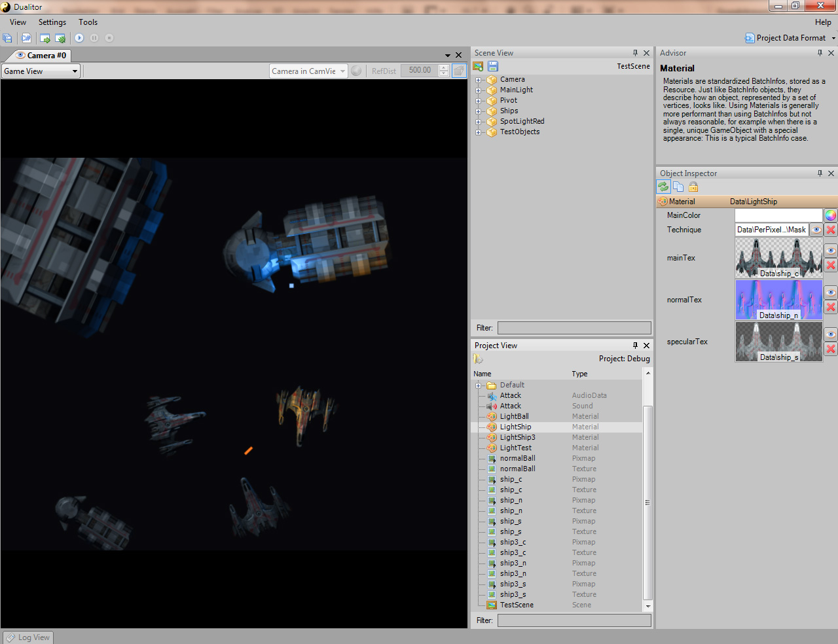Open the Tools menu
This screenshot has height=644, width=838.
coord(88,22)
